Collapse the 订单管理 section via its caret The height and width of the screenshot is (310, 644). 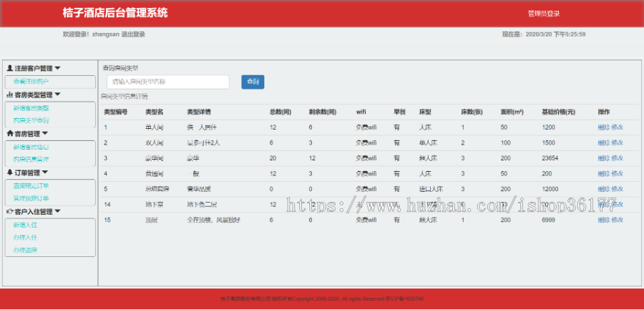[45, 173]
